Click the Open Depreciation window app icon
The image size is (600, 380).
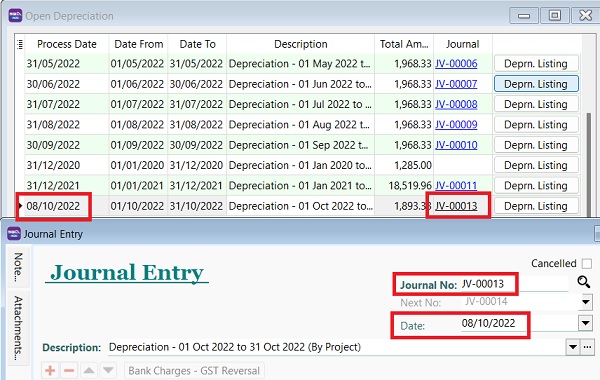[x=15, y=16]
